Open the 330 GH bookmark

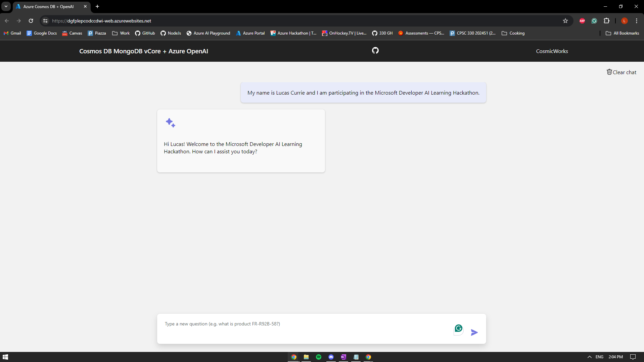coord(382,33)
